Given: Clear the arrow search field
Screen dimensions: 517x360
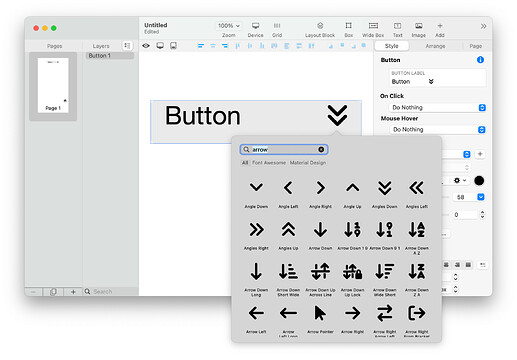Looking at the screenshot, I should pyautogui.click(x=321, y=149).
